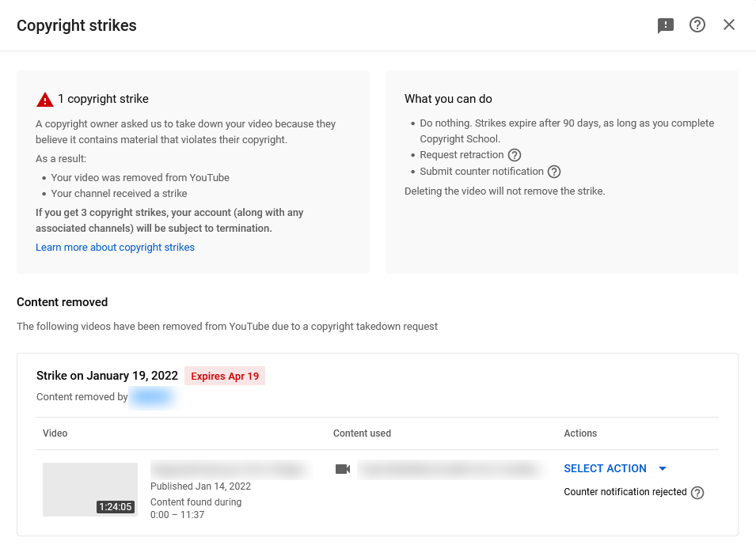
Task: Click the SELECT ACTION text
Action: point(605,469)
